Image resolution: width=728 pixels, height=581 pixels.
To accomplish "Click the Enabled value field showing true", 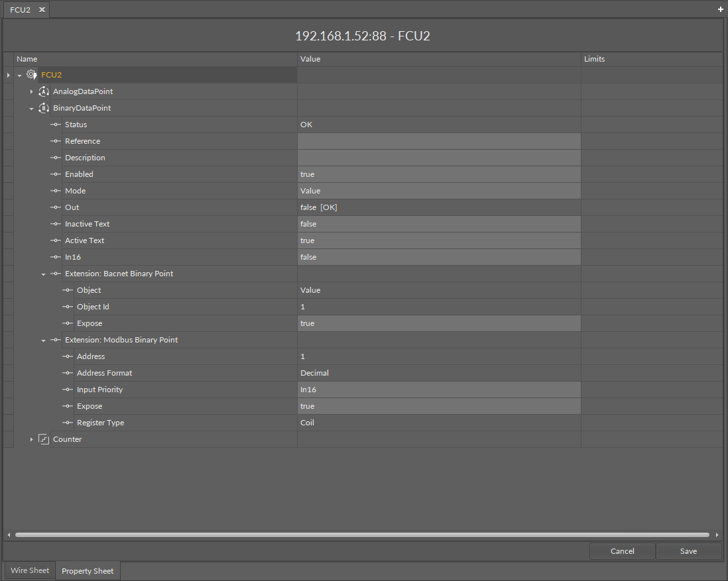I will click(439, 174).
